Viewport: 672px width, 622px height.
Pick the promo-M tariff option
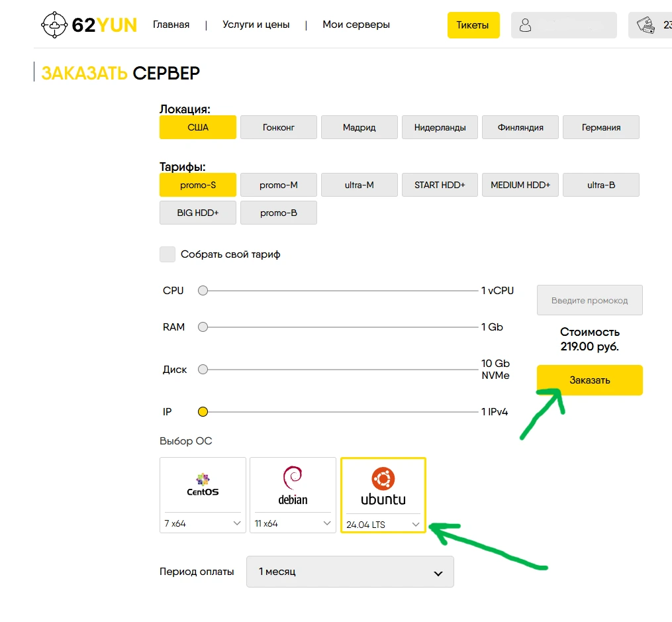point(278,185)
